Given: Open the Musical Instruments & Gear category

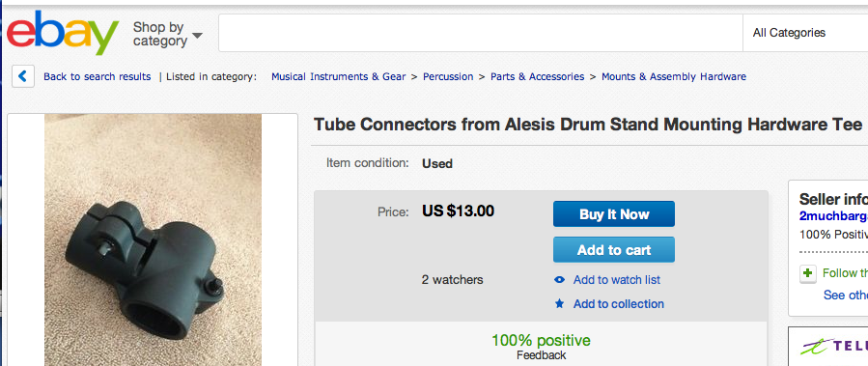Looking at the screenshot, I should pos(338,77).
